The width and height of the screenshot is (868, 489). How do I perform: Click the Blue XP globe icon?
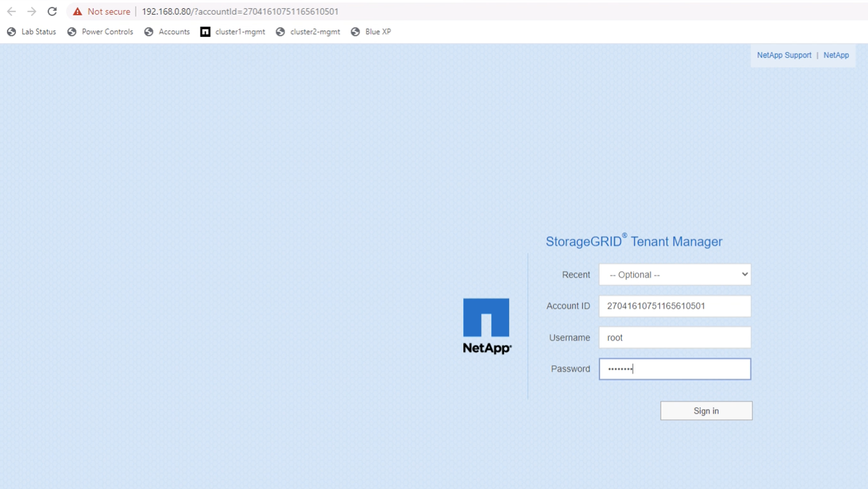point(355,32)
